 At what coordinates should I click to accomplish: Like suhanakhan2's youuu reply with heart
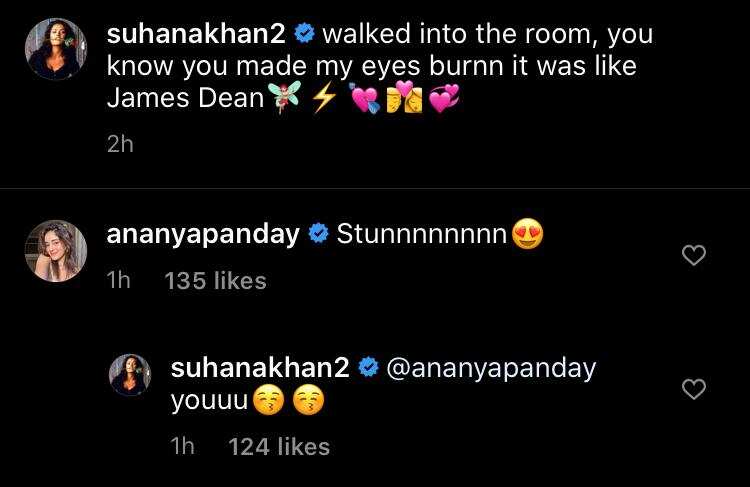(694, 389)
